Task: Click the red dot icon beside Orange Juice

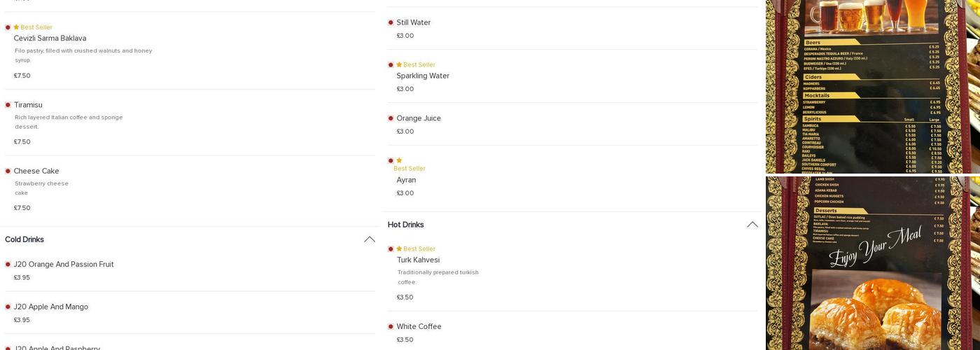Action: pos(391,118)
